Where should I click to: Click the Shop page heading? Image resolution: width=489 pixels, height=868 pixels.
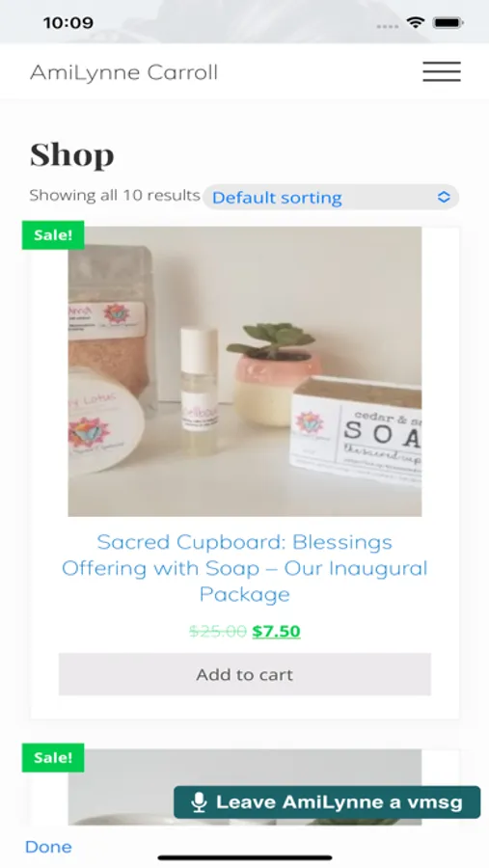tap(72, 155)
